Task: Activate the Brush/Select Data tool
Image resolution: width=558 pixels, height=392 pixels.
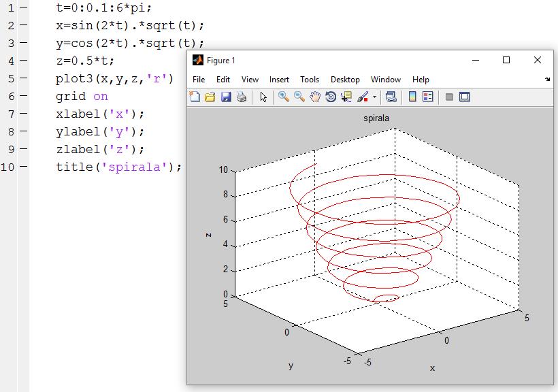Action: click(x=362, y=97)
